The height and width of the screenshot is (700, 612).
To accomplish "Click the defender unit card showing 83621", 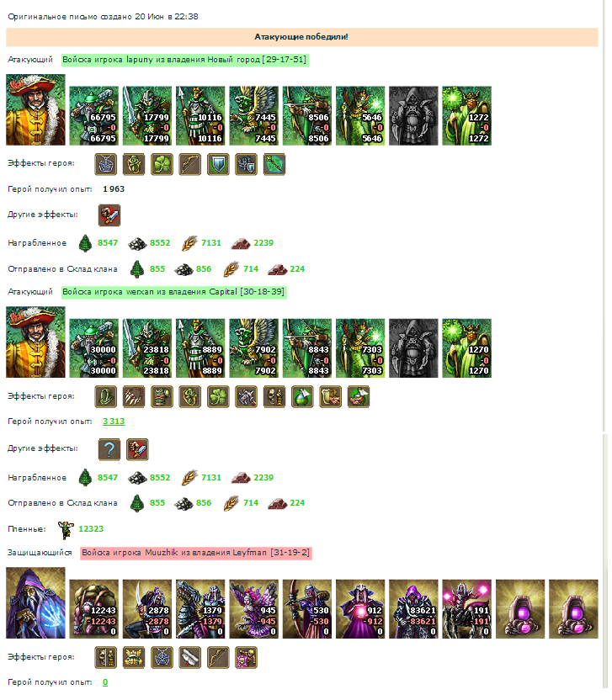I will click(413, 609).
